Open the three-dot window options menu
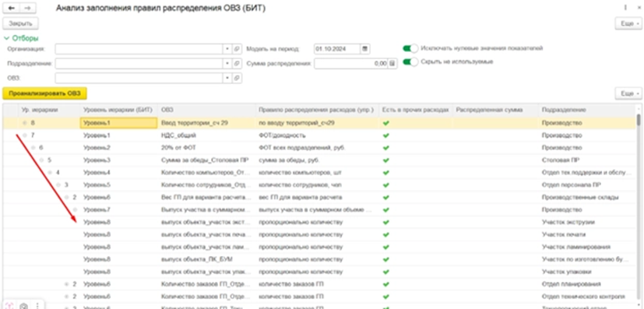 [625, 7]
